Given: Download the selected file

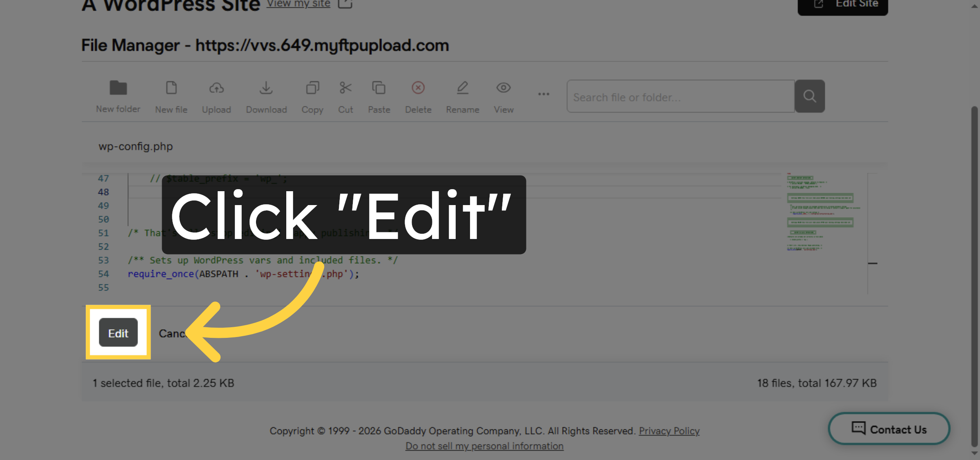Looking at the screenshot, I should point(266,96).
